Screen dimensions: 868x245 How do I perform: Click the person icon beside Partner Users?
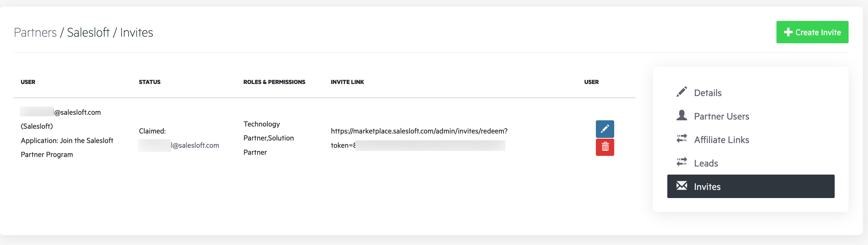(682, 115)
